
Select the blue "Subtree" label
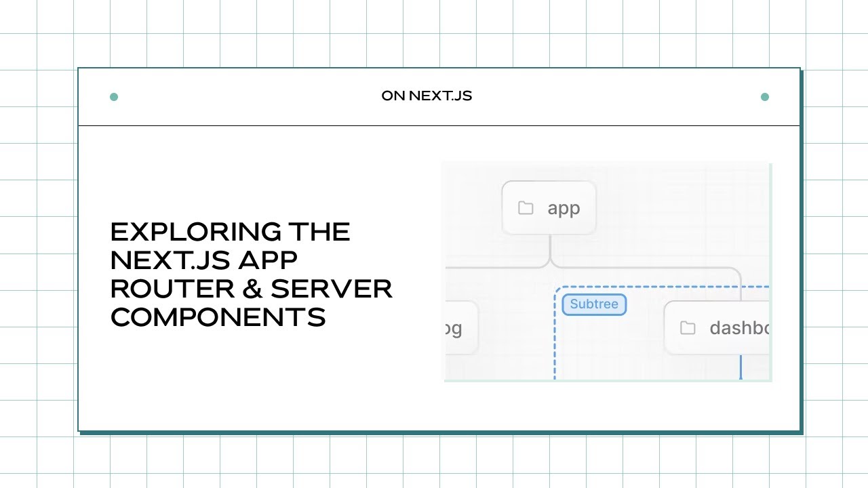coord(594,304)
